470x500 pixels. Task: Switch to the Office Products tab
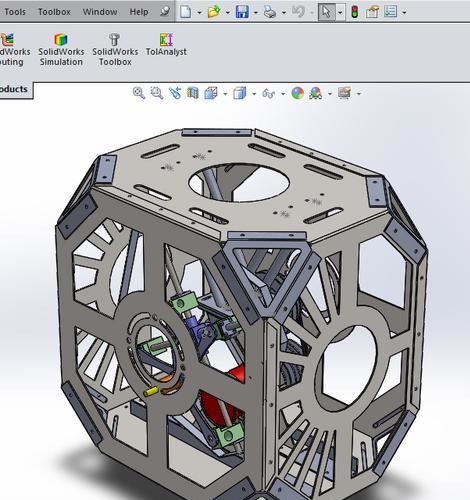[16, 90]
